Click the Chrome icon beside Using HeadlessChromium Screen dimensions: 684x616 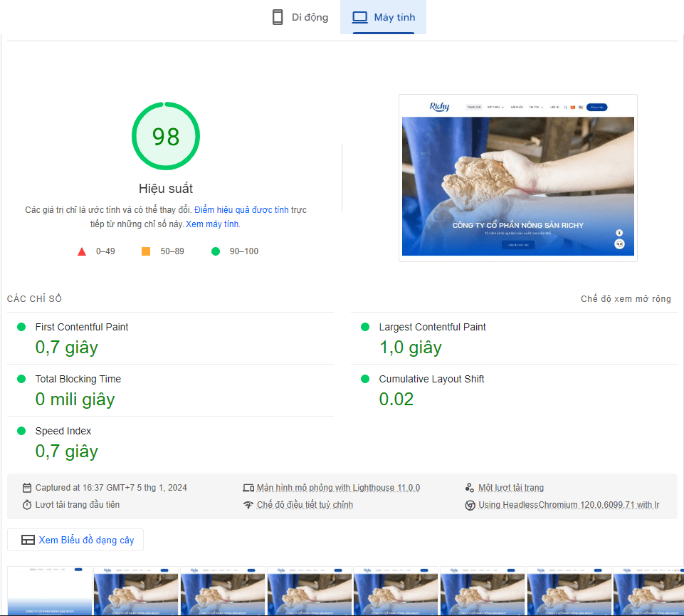(x=470, y=505)
